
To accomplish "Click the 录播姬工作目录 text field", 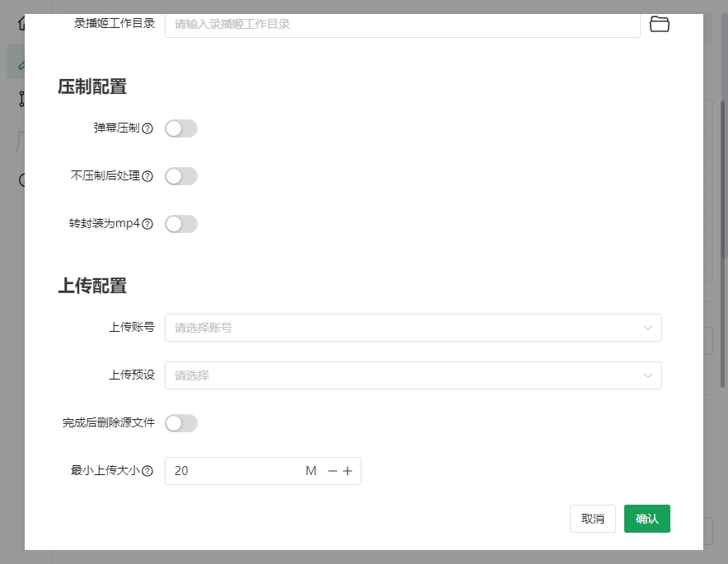I will click(402, 25).
